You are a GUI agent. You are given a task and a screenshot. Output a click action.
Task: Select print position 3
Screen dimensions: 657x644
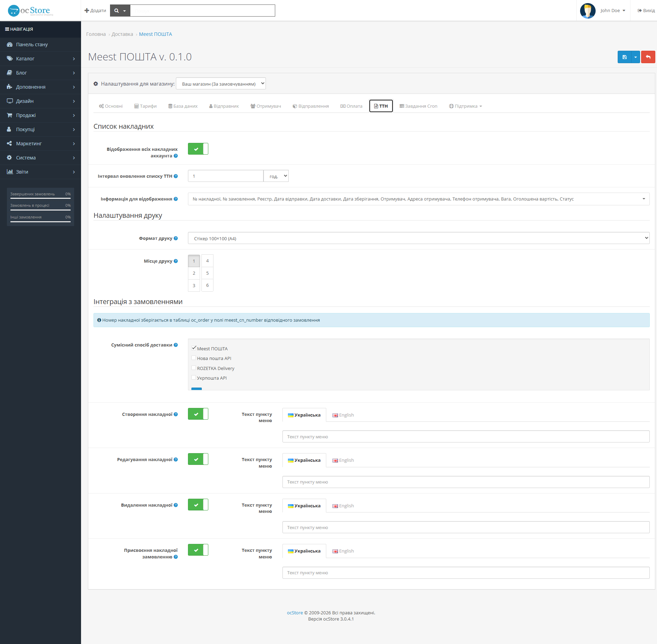[194, 285]
